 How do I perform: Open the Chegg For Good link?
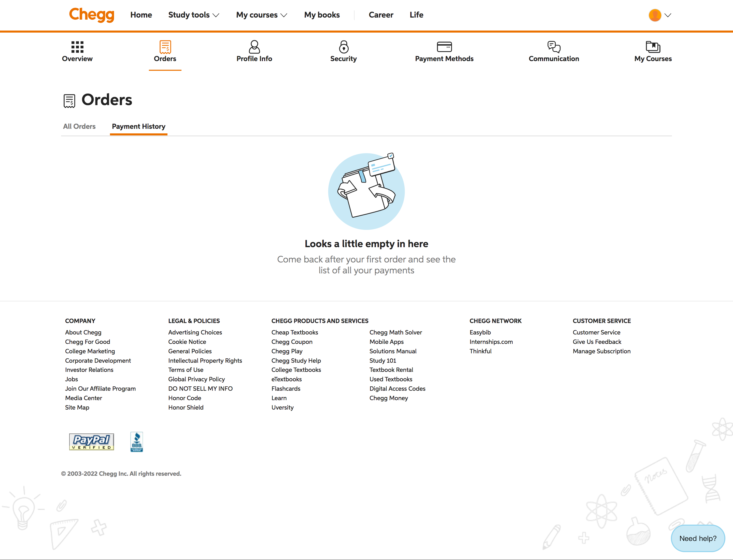[88, 342]
